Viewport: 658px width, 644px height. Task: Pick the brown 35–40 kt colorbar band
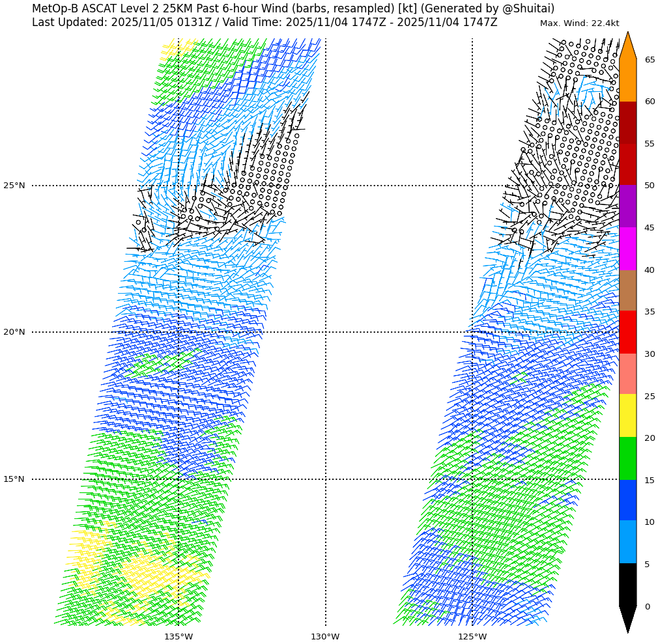[627, 290]
